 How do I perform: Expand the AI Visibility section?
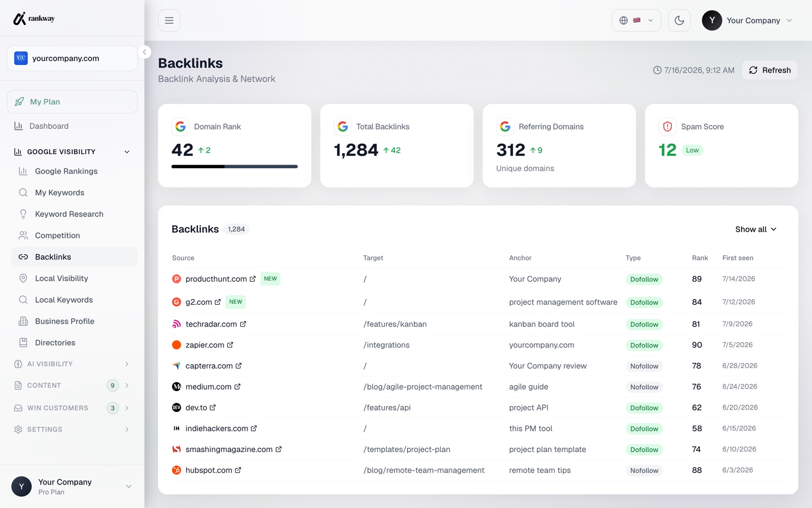tap(72, 364)
